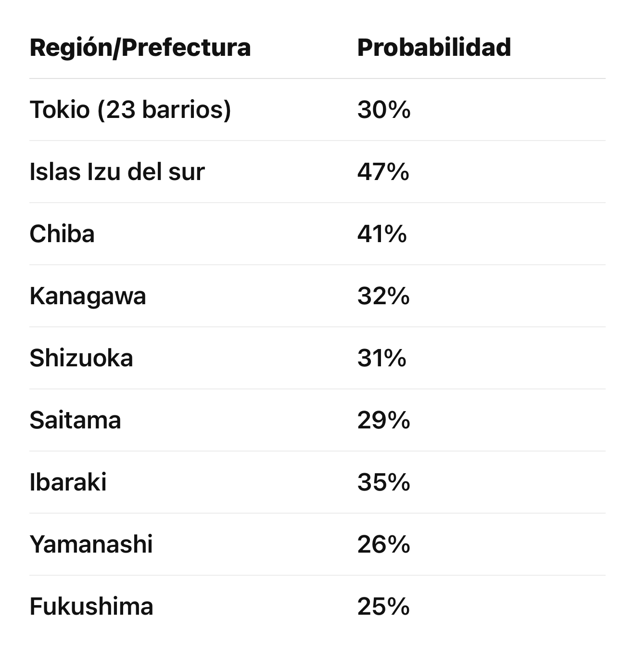Select the Shizuoka row label
Viewport: 635px width, 672px height.
coord(81,358)
